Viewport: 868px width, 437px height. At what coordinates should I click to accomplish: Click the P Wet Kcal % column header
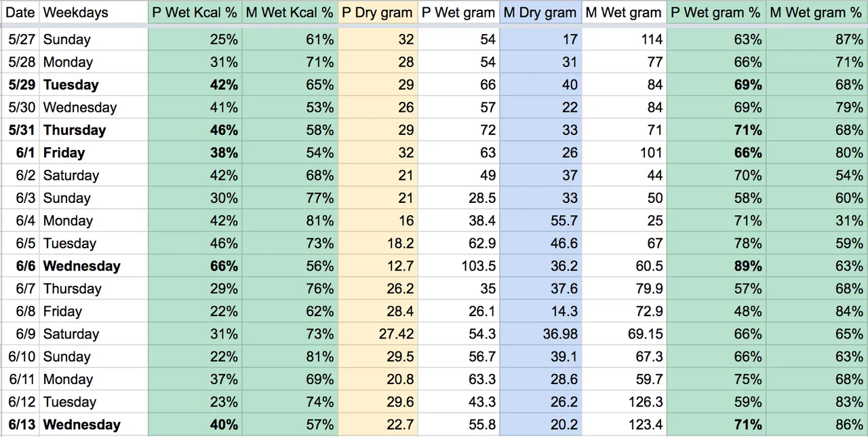tap(195, 12)
